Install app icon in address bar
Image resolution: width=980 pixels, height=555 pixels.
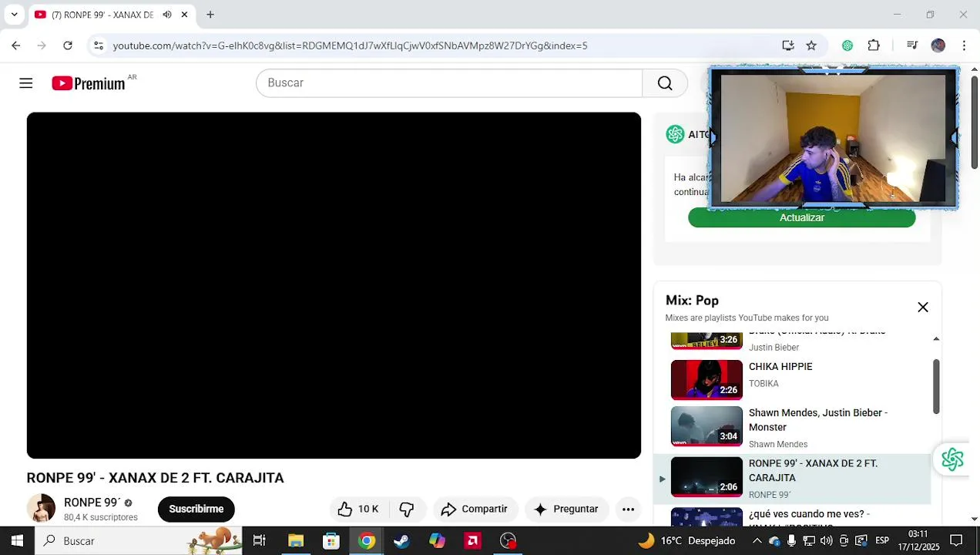(788, 45)
